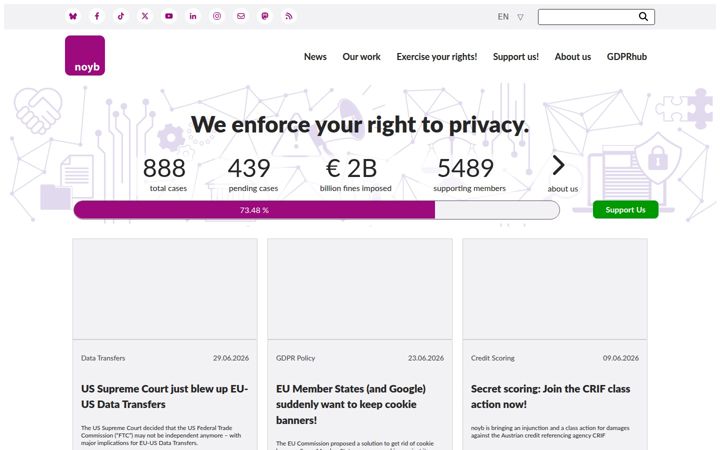Open the YouTube social icon

169,16
